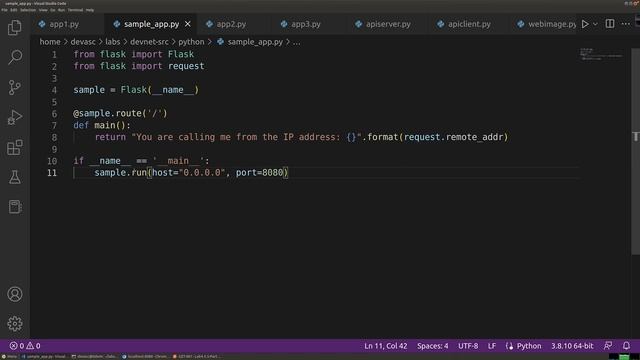The height and width of the screenshot is (360, 640).
Task: Click the Python file icon in the sample_app.py breadcrumb
Action: [x=220, y=42]
